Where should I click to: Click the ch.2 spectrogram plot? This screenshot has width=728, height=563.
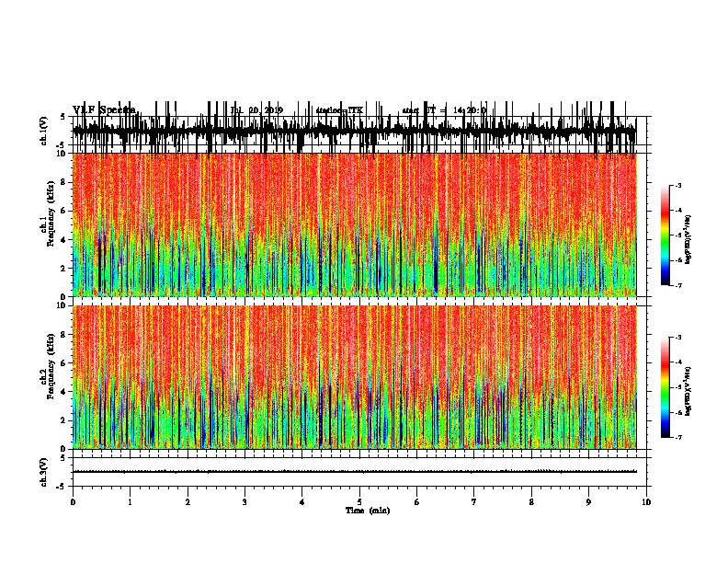coord(355,377)
